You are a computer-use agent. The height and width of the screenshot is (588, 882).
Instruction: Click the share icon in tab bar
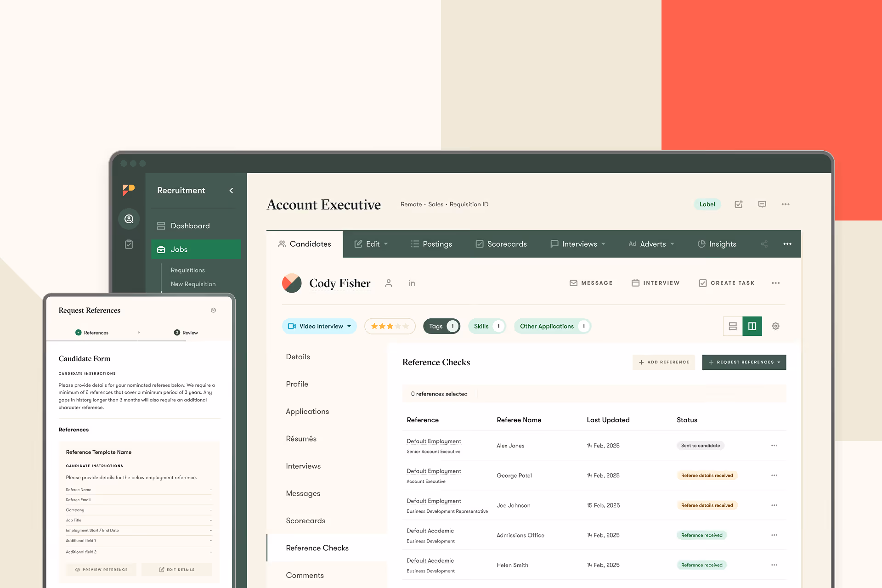tap(764, 244)
